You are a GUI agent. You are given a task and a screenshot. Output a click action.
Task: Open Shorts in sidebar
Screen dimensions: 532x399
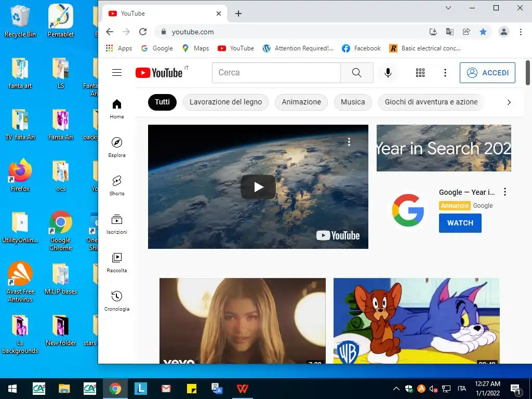tap(117, 185)
